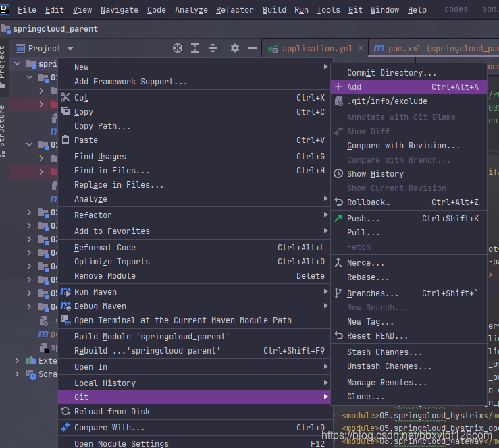Click the exclude file icon beside .git/info/exclude
Screen dimensions: 499x448
pos(338,101)
